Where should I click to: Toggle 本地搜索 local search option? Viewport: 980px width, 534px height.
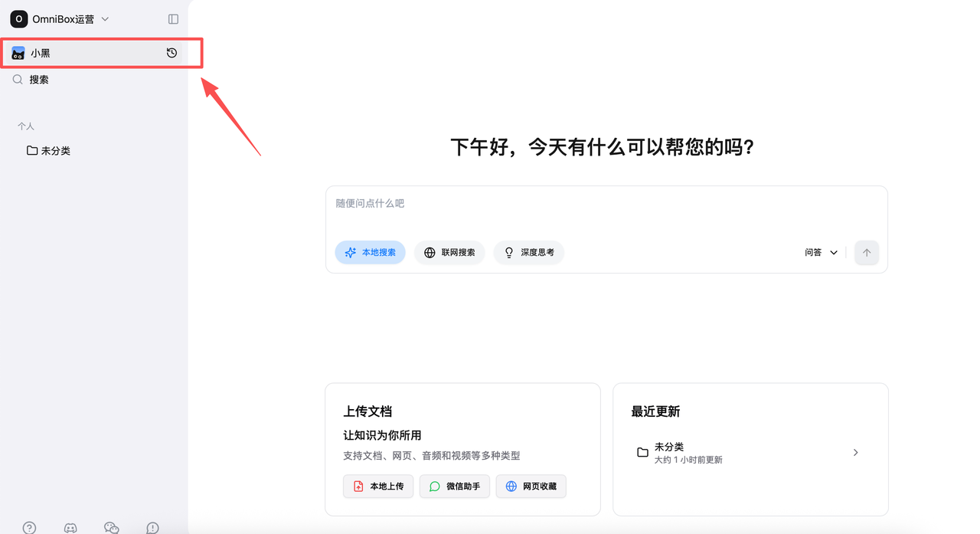coord(371,252)
